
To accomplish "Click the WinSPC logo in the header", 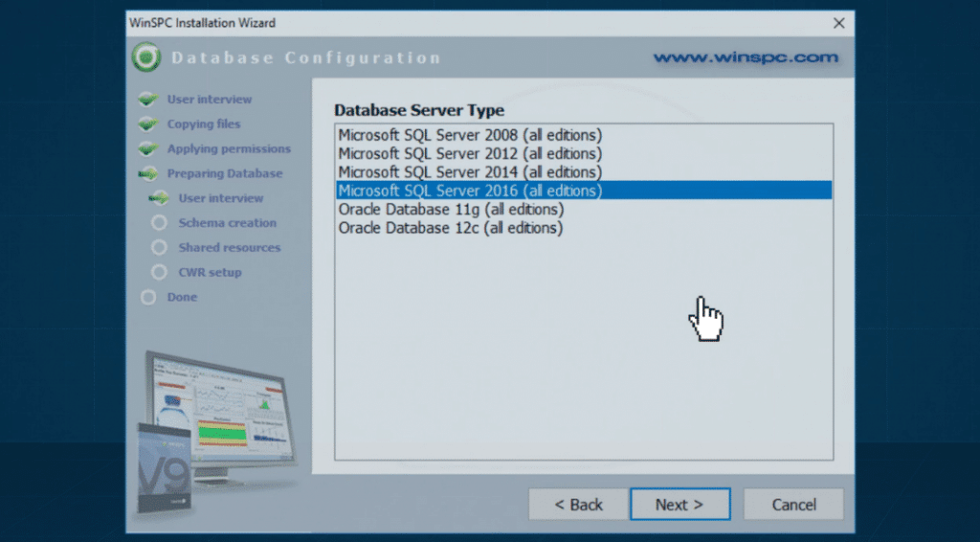I will tap(146, 57).
